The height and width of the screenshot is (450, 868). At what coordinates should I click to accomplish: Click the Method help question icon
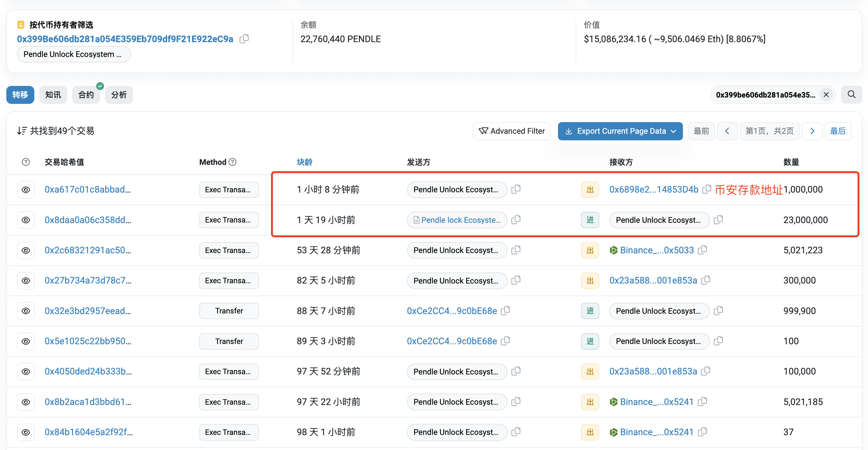point(233,162)
